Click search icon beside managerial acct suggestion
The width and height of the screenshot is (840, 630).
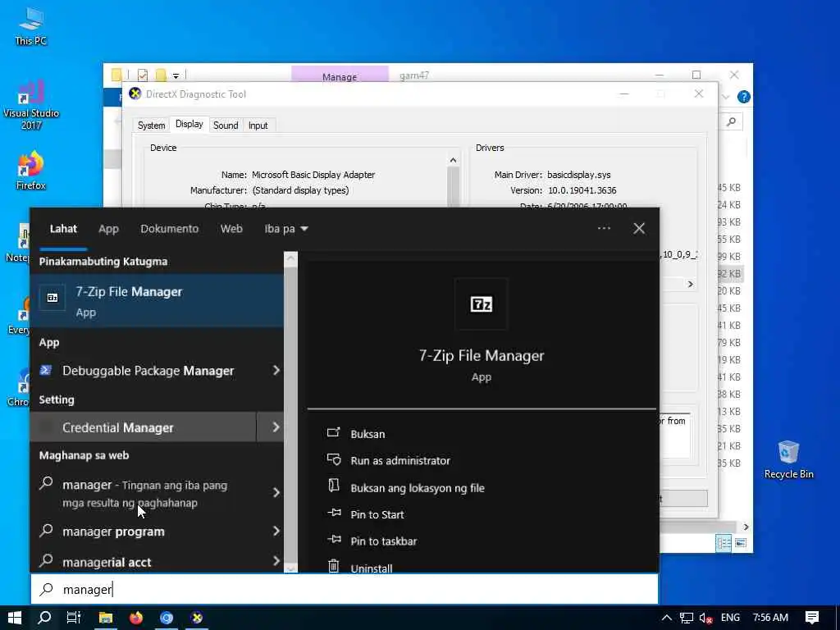(47, 561)
